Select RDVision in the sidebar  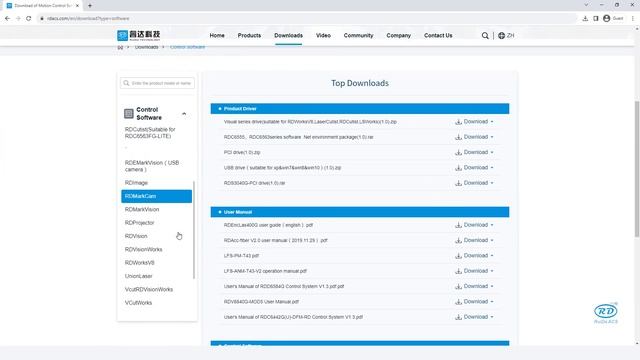pyautogui.click(x=136, y=236)
